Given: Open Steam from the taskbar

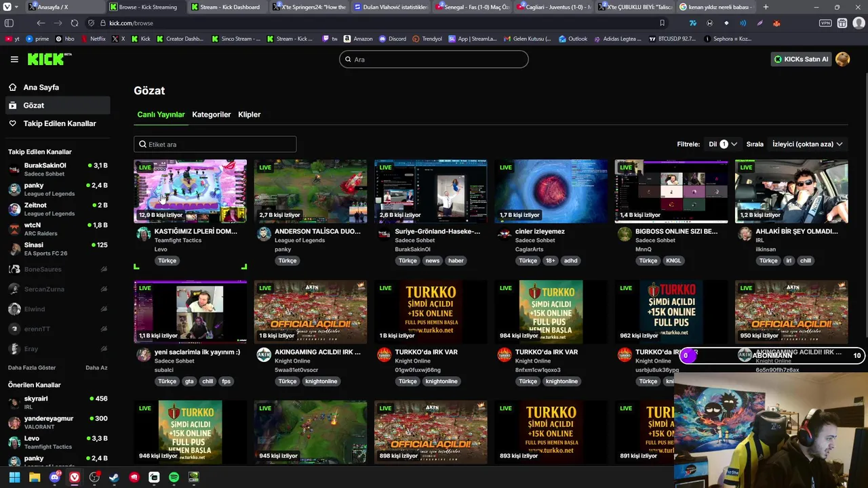Looking at the screenshot, I should point(114,477).
